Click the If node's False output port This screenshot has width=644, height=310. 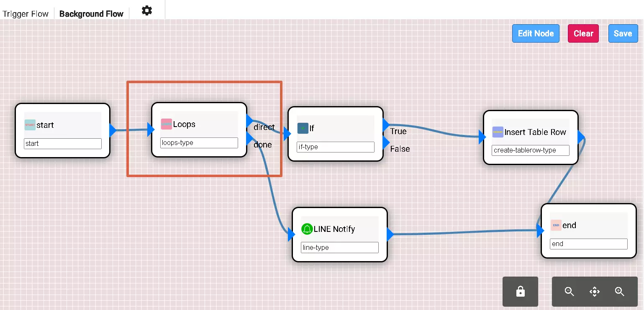pyautogui.click(x=386, y=143)
